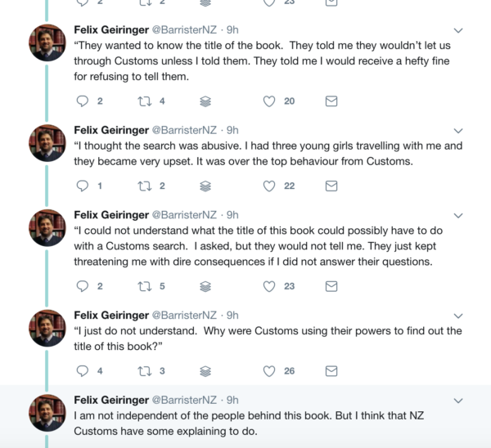The height and width of the screenshot is (448, 491).
Task: Like the tweet with 20 likes
Action: click(268, 101)
